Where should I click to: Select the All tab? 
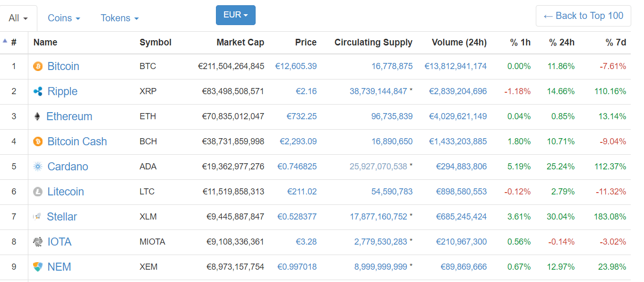coord(18,18)
